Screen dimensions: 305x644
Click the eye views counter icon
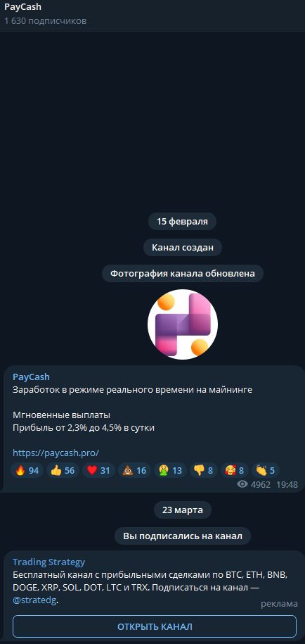click(x=242, y=484)
